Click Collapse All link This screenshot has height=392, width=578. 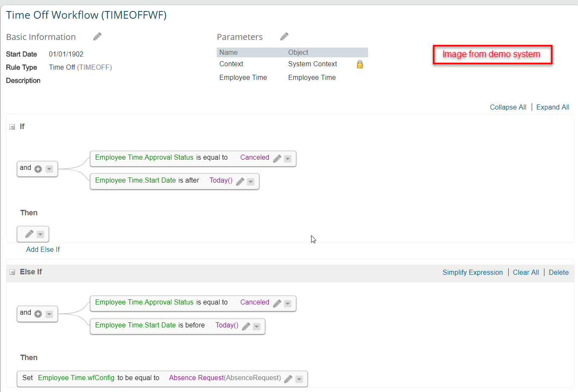tap(508, 107)
